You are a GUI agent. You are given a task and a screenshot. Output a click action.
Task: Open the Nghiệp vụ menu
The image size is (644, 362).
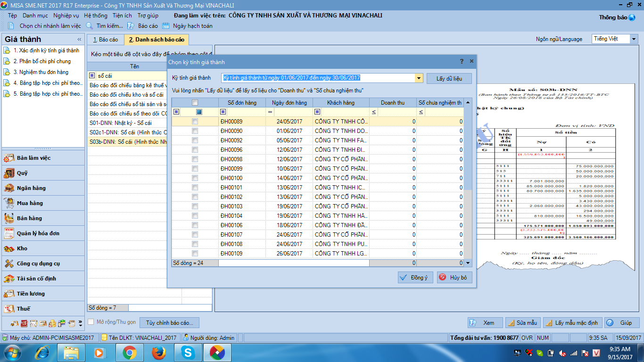pos(66,16)
